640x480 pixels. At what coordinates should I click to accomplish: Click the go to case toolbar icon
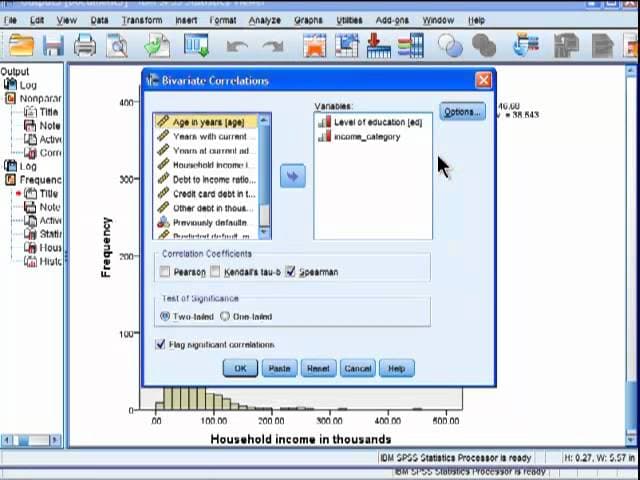click(x=347, y=45)
